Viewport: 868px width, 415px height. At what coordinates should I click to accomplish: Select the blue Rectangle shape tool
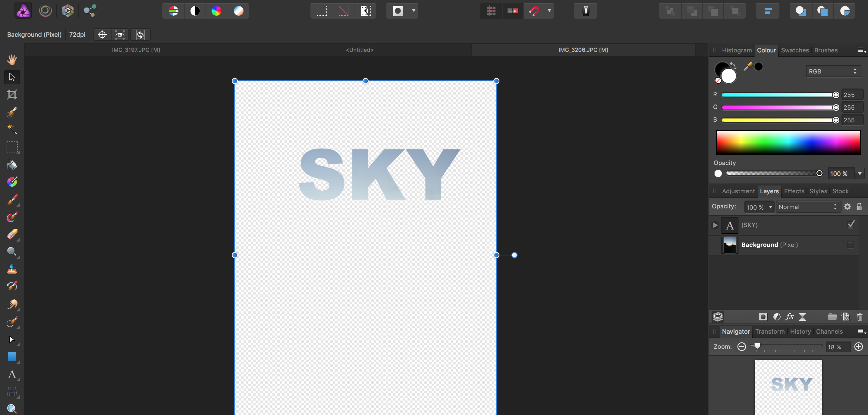12,357
